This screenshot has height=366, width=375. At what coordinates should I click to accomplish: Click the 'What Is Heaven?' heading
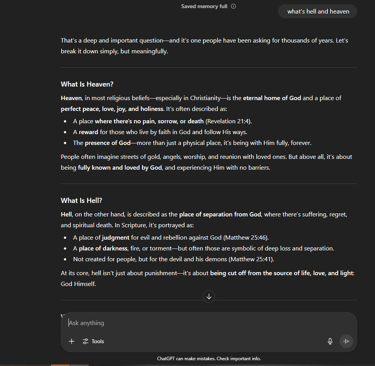coord(87,84)
